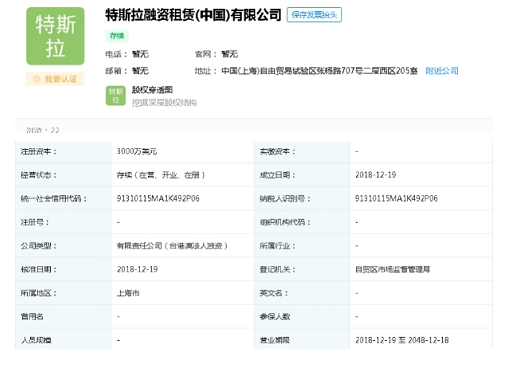Click the 注册号 label cell

click(63, 222)
